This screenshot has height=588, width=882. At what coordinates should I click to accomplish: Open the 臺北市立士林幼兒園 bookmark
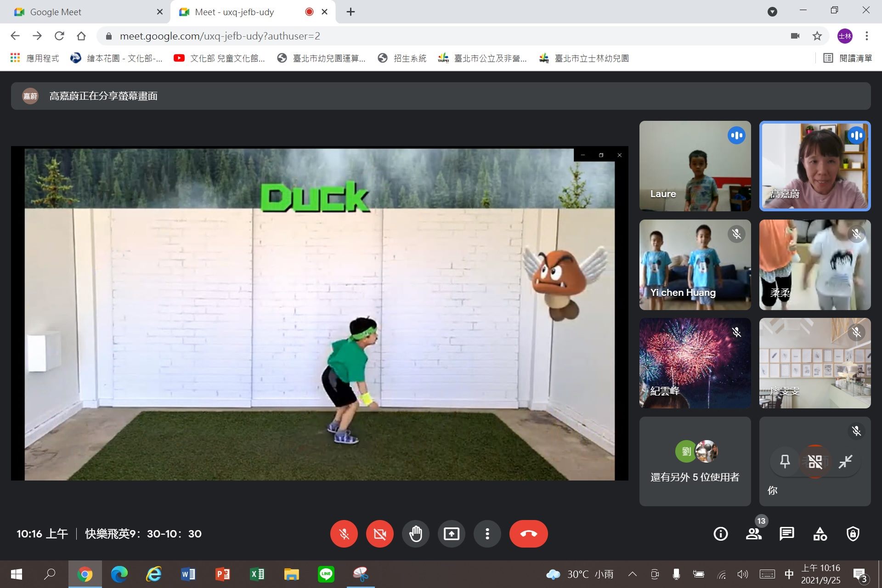(584, 58)
